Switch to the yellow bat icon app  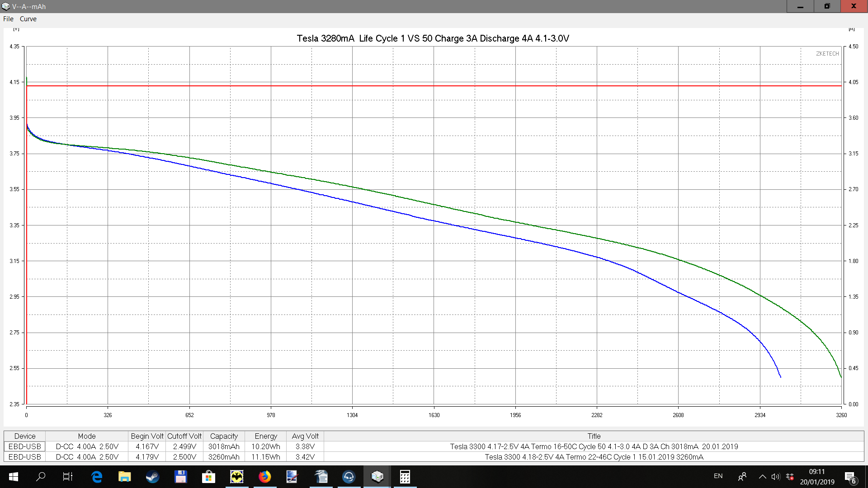click(x=236, y=477)
